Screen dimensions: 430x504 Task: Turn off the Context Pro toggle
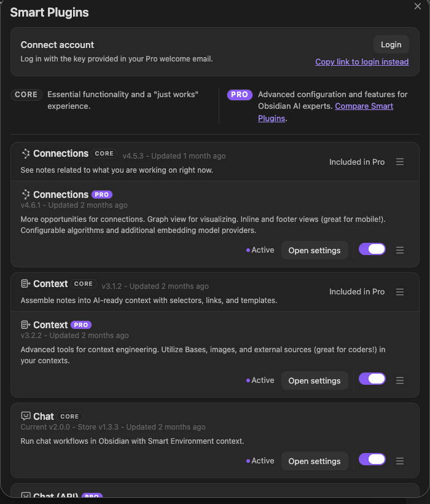[372, 379]
